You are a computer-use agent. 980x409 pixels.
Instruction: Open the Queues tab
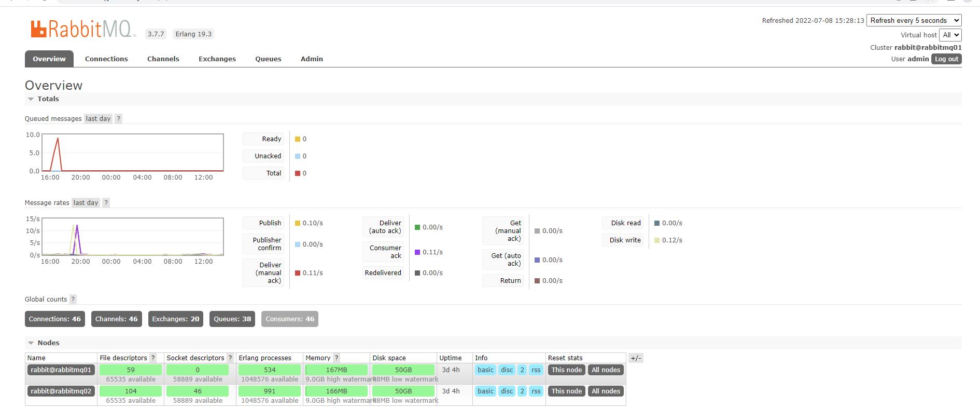(x=268, y=59)
